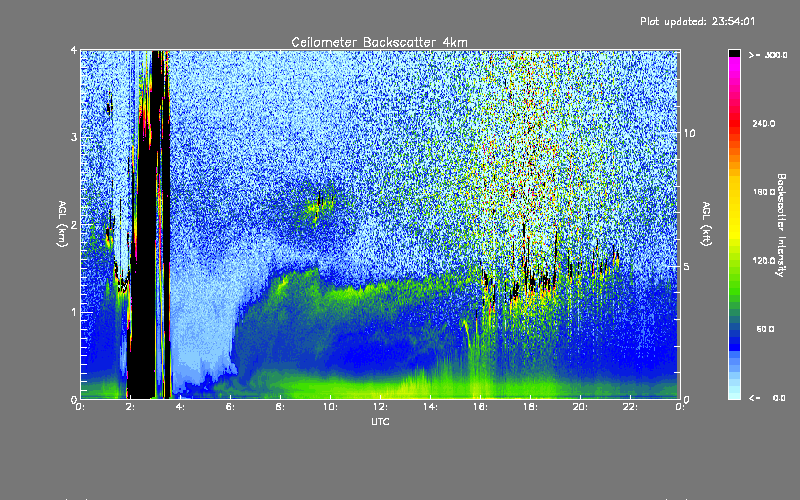This screenshot has width=800, height=500.
Task: Click the 'AGL (kft)' axis label
Action: click(x=706, y=224)
